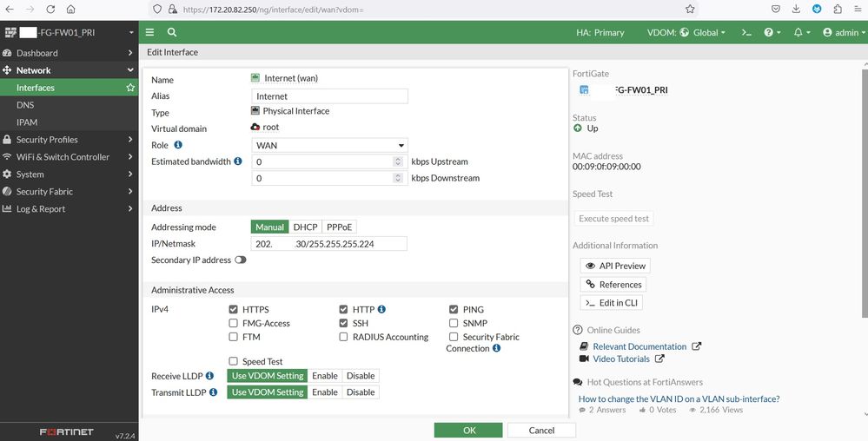Toggle the FortiGate sidebar hamburger icon

point(150,32)
